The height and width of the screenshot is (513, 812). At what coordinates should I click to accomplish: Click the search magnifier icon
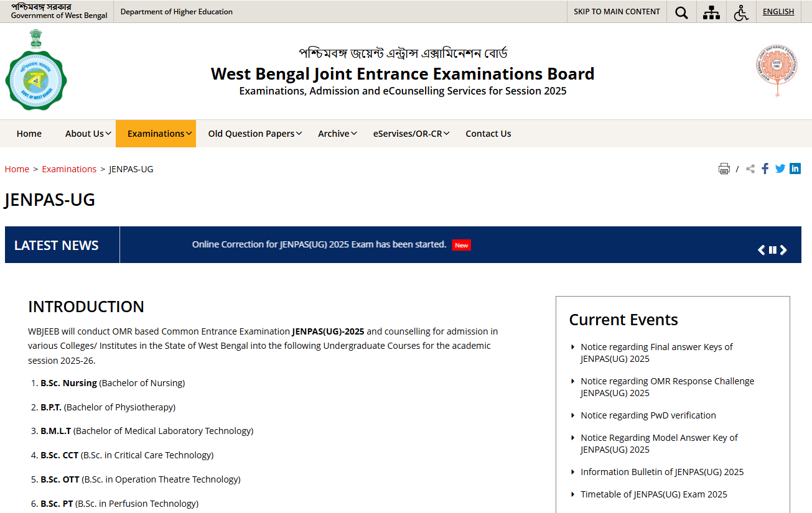681,12
